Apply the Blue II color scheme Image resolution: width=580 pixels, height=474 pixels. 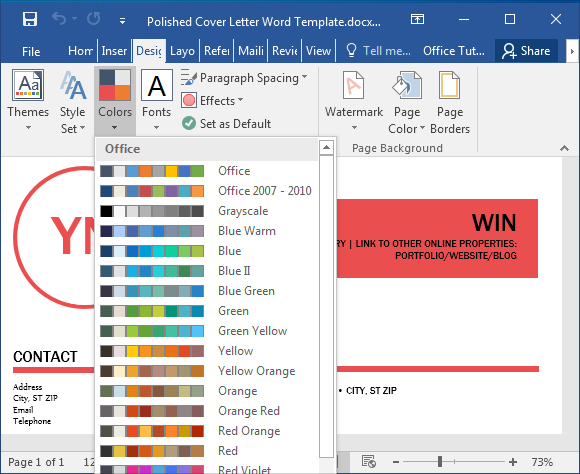coord(206,271)
